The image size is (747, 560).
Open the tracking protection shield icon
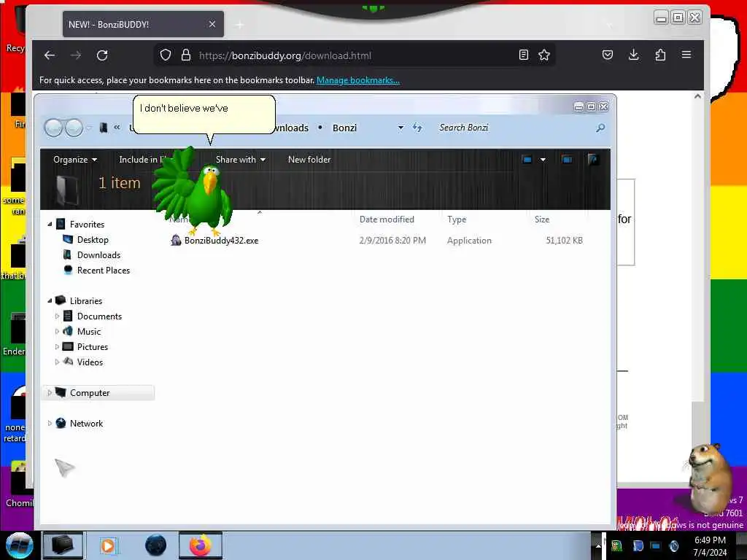point(166,55)
